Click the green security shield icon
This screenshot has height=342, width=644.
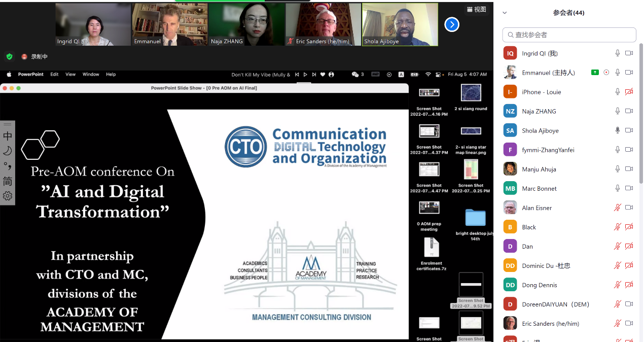[x=9, y=56]
